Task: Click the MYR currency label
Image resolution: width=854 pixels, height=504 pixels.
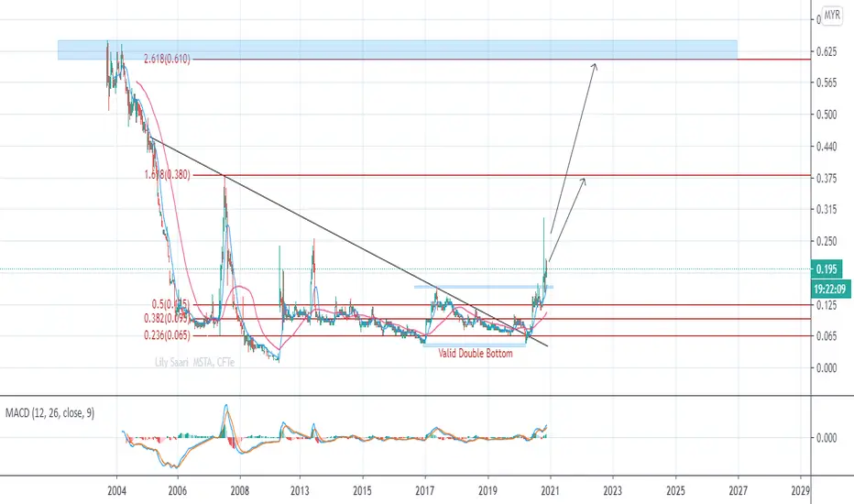Action: tap(832, 16)
